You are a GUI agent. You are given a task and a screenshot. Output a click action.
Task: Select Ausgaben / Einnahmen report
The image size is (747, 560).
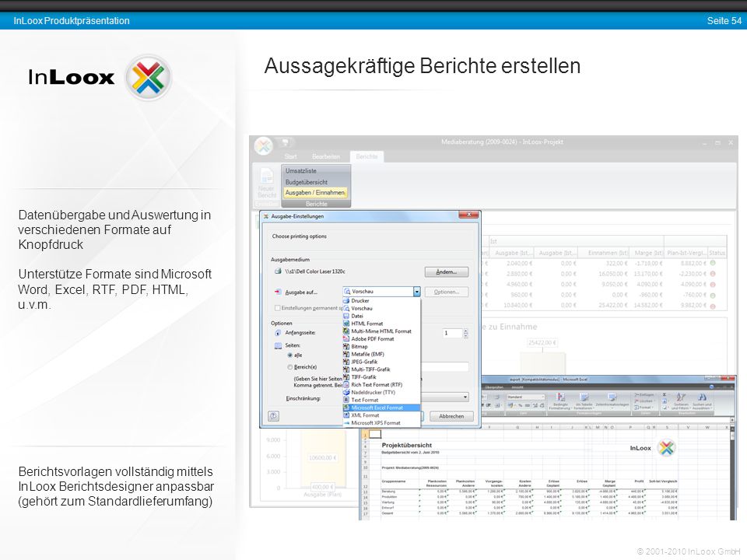click(315, 192)
